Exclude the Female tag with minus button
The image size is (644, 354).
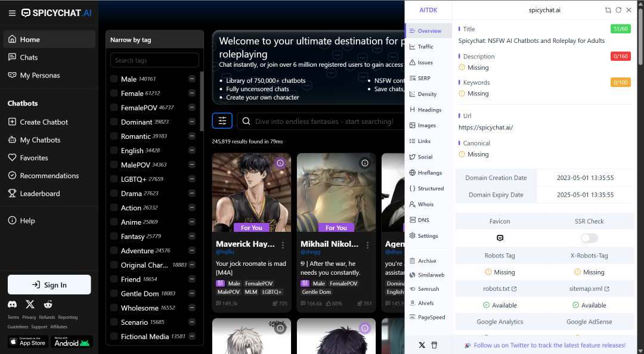[x=192, y=93]
